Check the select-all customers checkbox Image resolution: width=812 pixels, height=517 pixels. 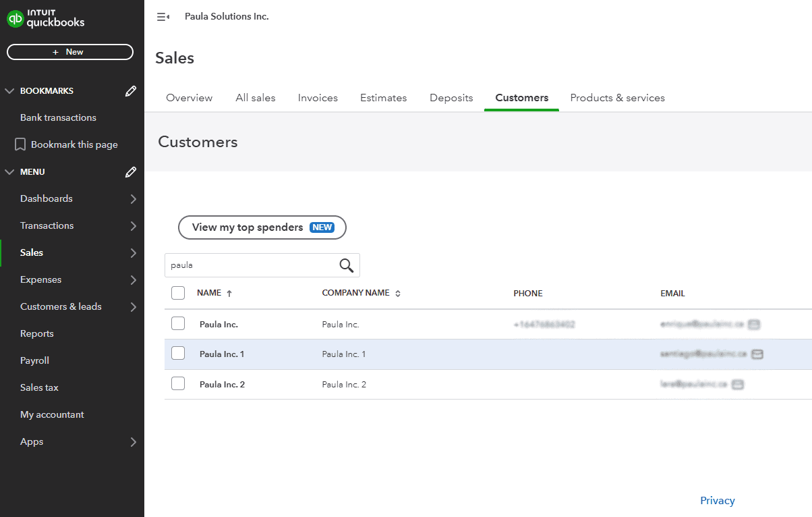tap(178, 293)
